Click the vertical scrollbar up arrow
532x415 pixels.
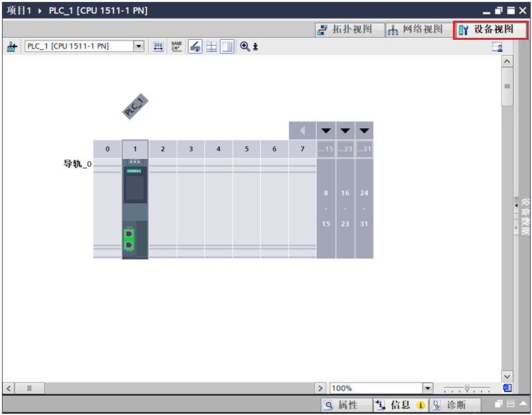507,61
